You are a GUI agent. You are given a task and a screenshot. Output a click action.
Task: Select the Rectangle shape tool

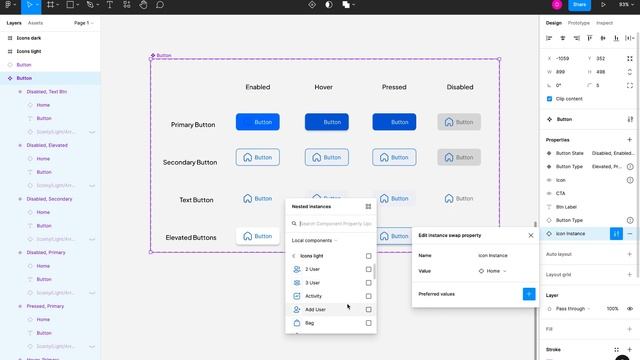(x=70, y=5)
